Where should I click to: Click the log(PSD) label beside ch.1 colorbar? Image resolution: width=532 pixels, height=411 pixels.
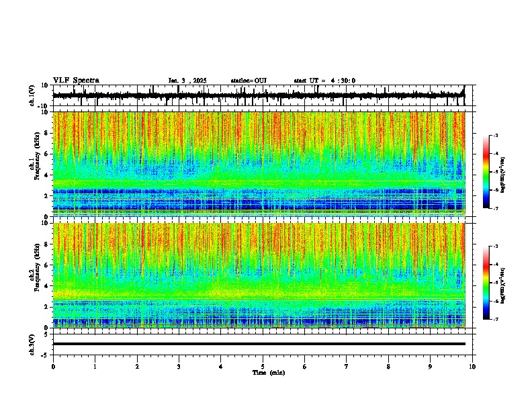[502, 175]
